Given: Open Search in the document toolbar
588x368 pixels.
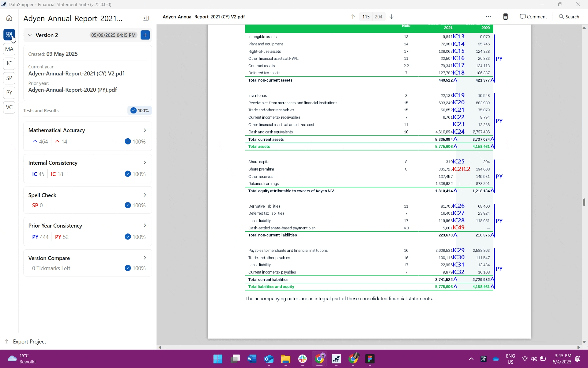Looking at the screenshot, I should click(x=569, y=17).
